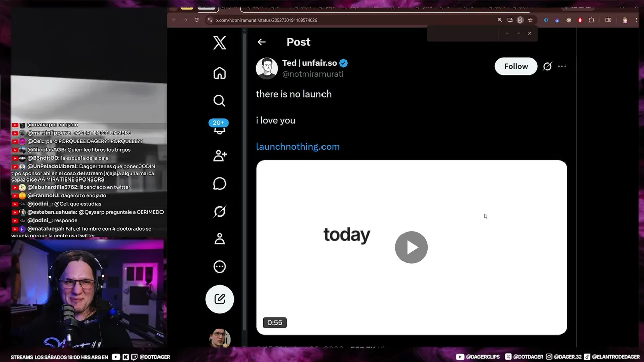Ask Grok about this post
The image size is (644, 362).
coord(547,66)
